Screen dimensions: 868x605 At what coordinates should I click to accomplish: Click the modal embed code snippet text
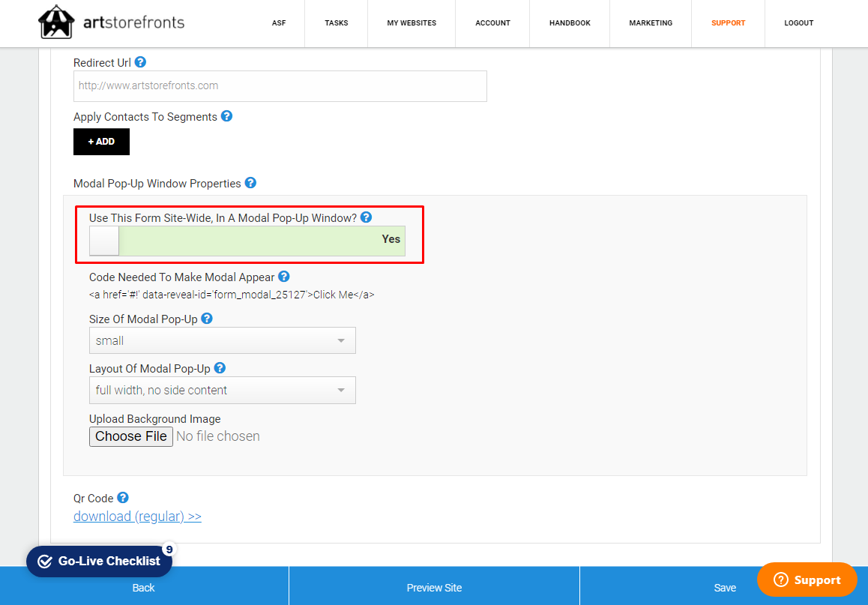(232, 295)
